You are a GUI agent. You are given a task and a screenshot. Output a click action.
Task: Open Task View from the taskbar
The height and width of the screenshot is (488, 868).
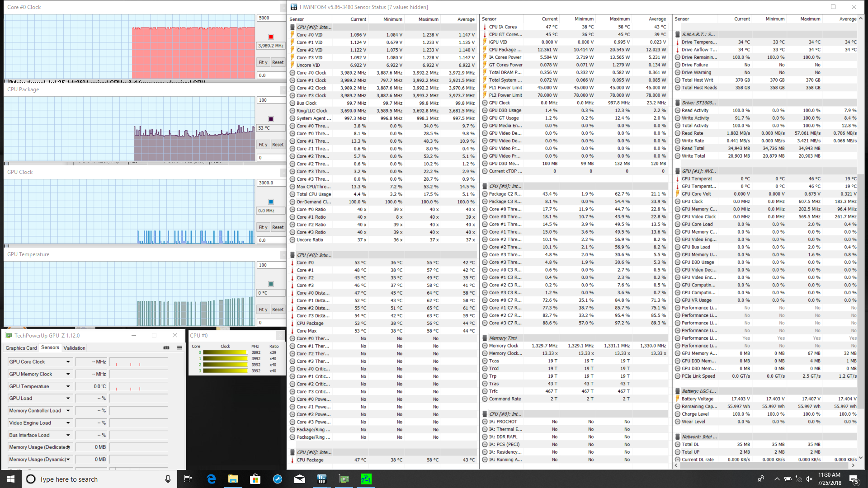tap(188, 479)
